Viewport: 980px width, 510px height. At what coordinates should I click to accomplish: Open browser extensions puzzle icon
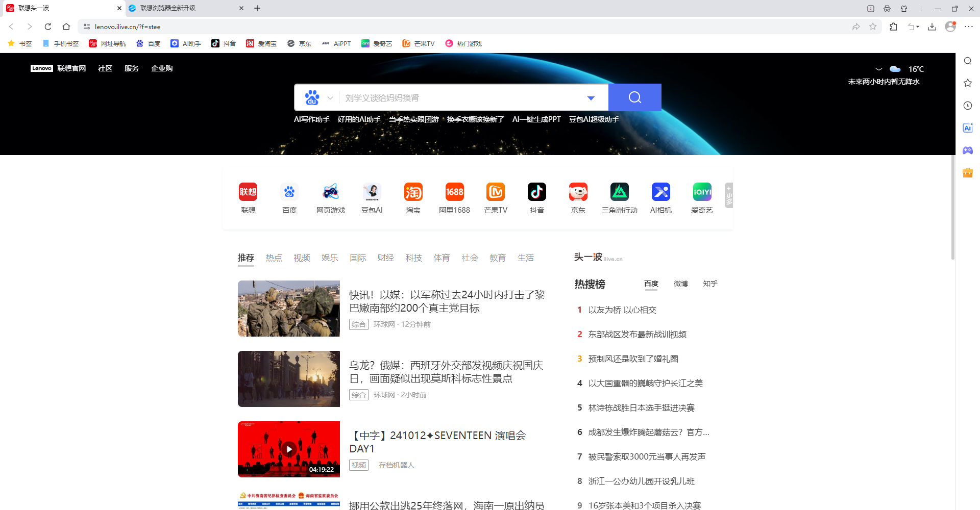[893, 27]
